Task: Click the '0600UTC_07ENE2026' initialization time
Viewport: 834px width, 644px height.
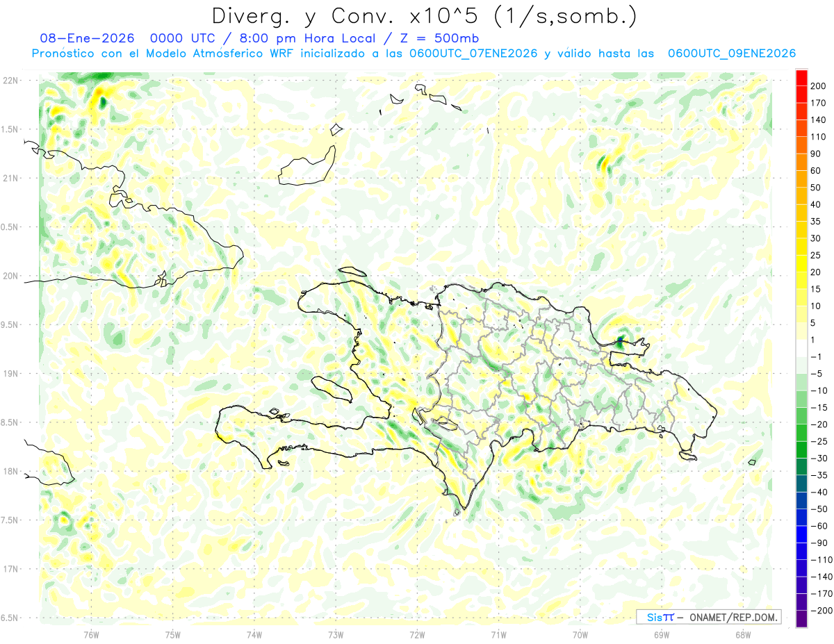Action: click(473, 53)
